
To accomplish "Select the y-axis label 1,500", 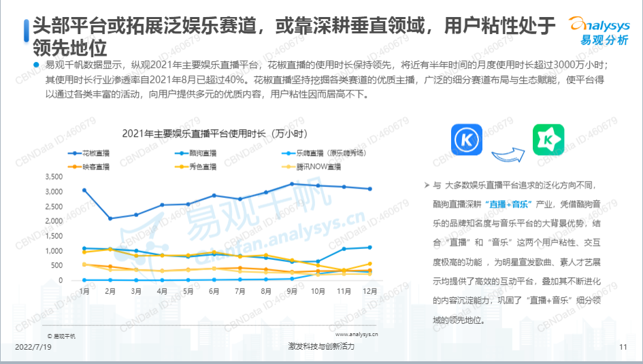I will point(54,236).
